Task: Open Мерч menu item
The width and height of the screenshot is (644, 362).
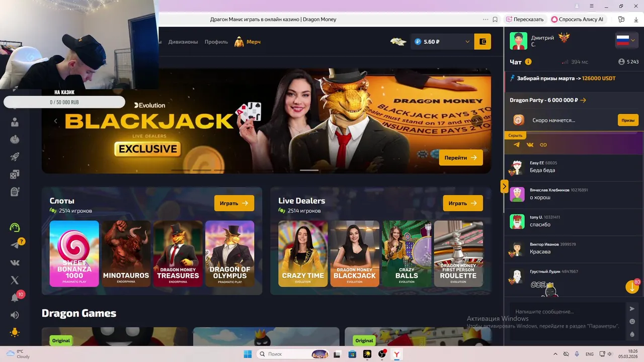Action: [x=248, y=42]
